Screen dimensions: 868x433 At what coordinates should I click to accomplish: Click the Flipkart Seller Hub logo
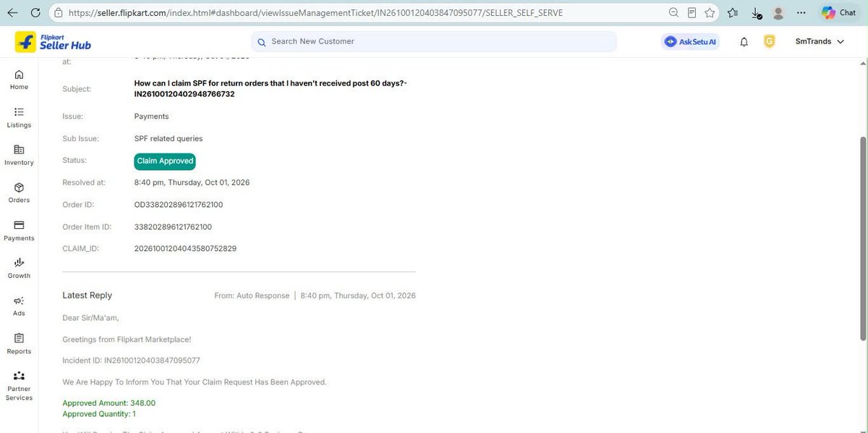click(x=54, y=41)
